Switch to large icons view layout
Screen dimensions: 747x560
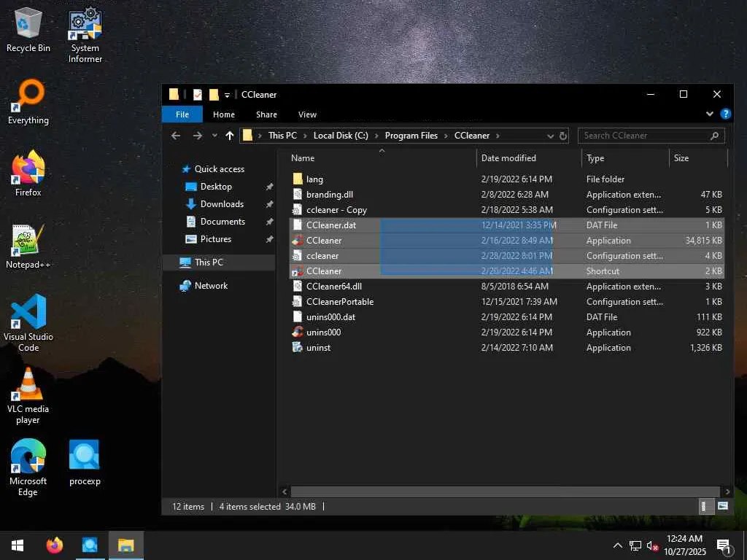coord(723,506)
